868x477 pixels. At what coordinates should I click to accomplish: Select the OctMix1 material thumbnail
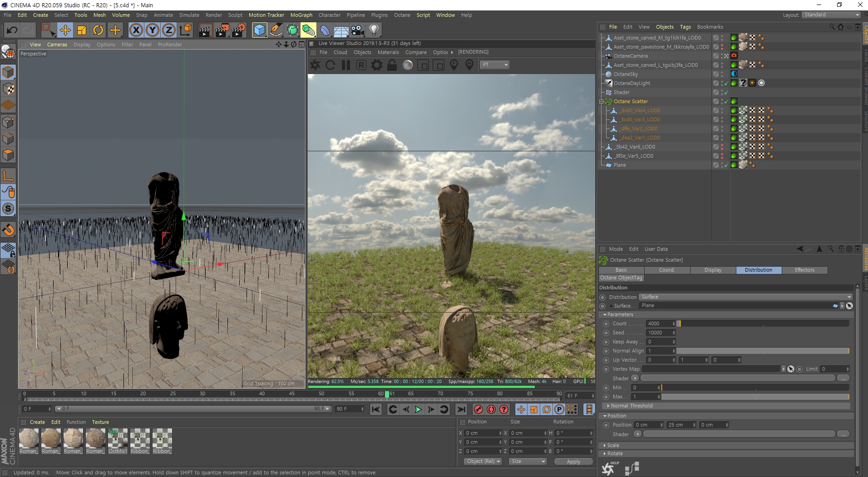click(x=118, y=441)
